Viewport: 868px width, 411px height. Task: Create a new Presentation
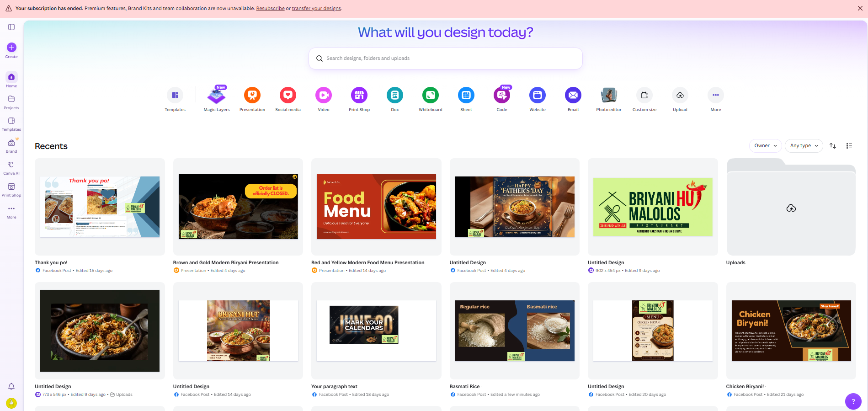tap(252, 95)
